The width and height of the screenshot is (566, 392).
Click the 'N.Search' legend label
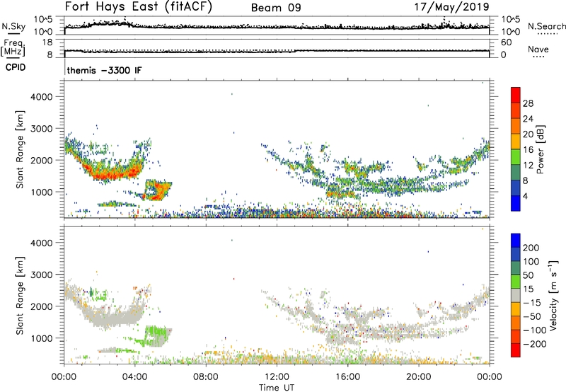(546, 26)
